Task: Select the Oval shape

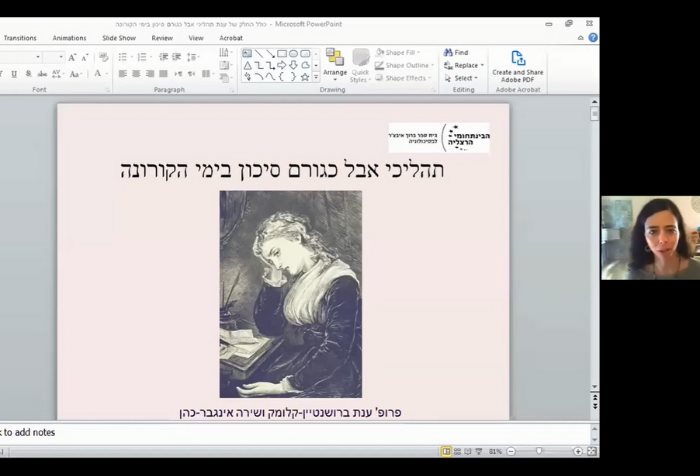Action: 293,54
